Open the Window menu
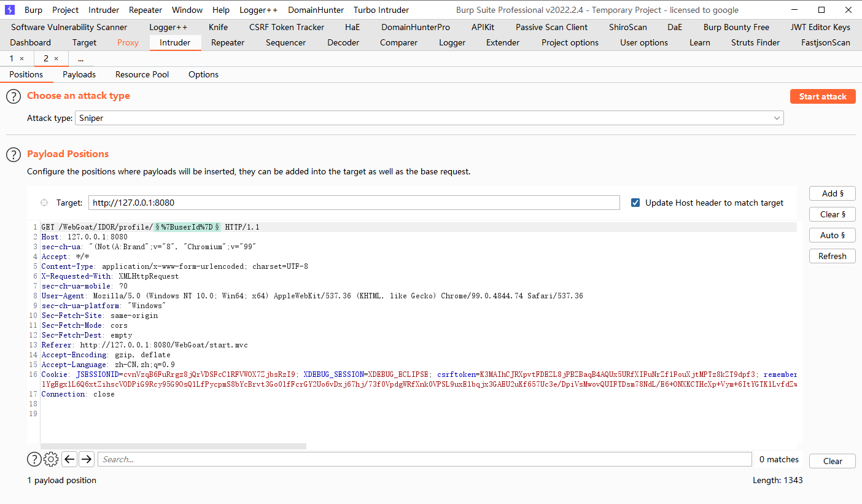The image size is (862, 504). pos(187,10)
